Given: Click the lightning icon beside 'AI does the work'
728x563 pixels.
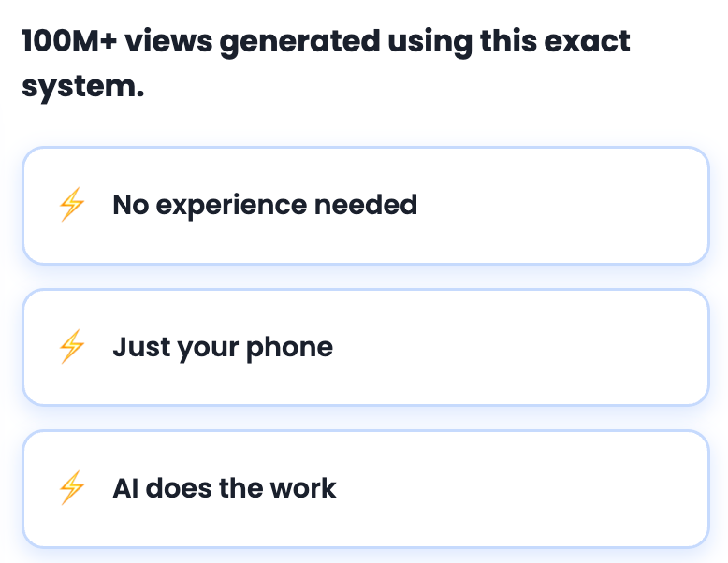Looking at the screenshot, I should [x=72, y=488].
